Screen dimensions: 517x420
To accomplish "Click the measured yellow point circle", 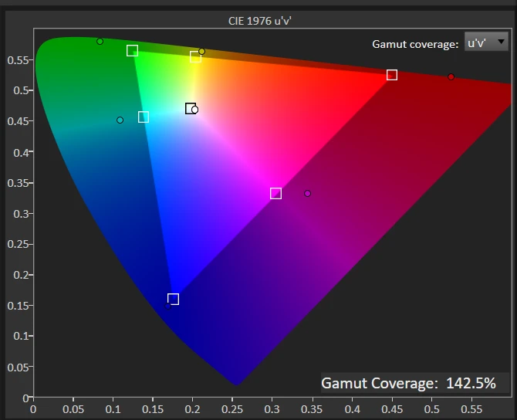I will click(202, 52).
